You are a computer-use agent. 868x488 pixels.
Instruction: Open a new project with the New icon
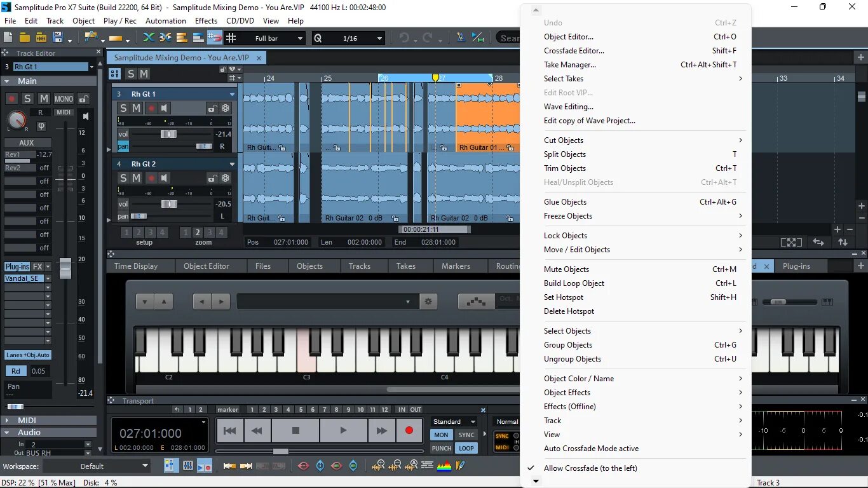click(x=8, y=38)
